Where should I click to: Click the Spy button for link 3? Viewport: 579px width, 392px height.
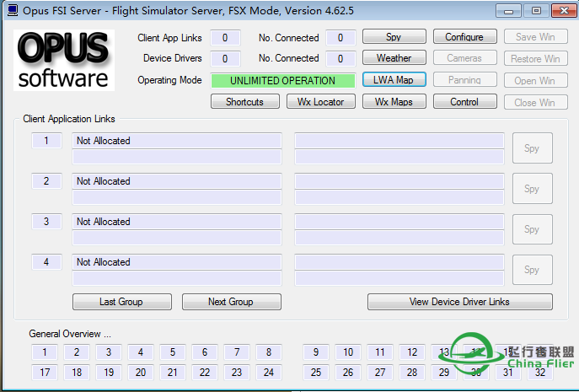[533, 229]
